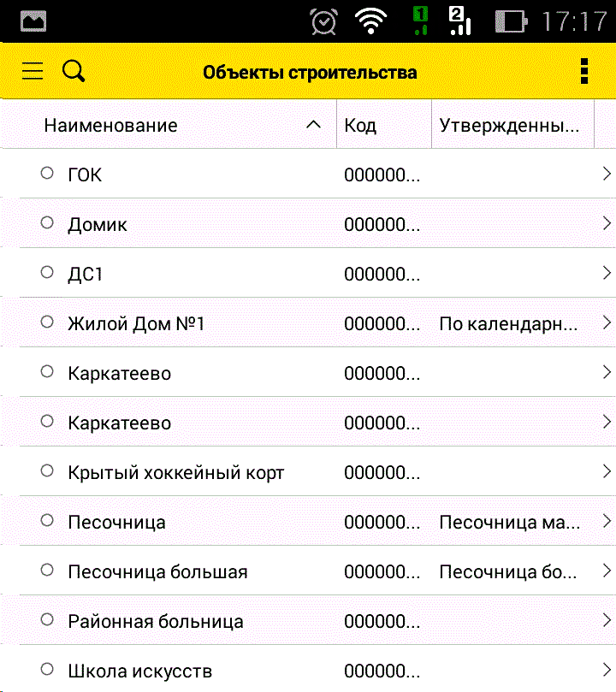This screenshot has height=692, width=616.
Task: Select the radio marker beside Песочница большая
Action: (47, 571)
